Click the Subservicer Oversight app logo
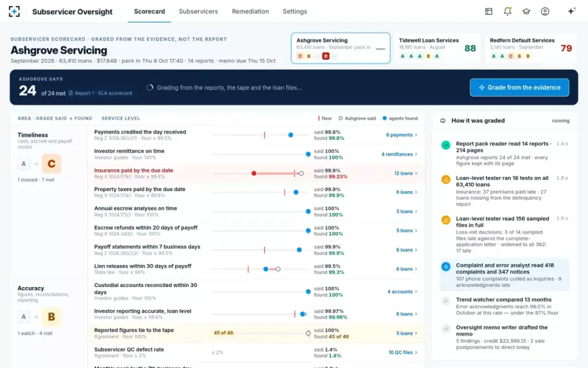 tap(14, 11)
